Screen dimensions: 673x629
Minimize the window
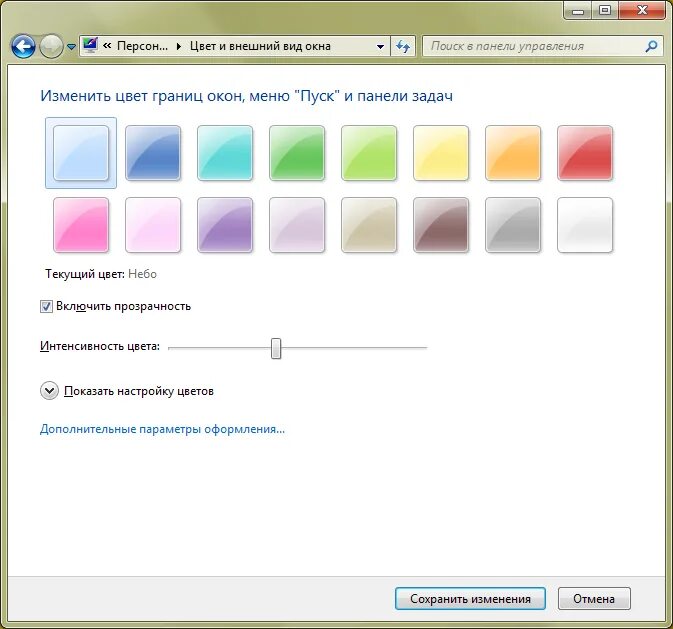click(x=578, y=10)
